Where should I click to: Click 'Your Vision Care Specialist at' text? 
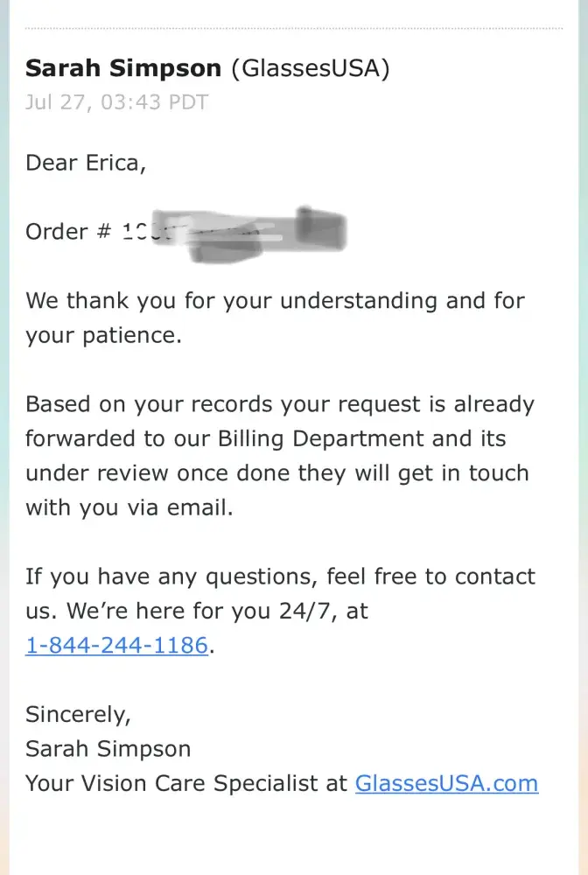(x=186, y=782)
